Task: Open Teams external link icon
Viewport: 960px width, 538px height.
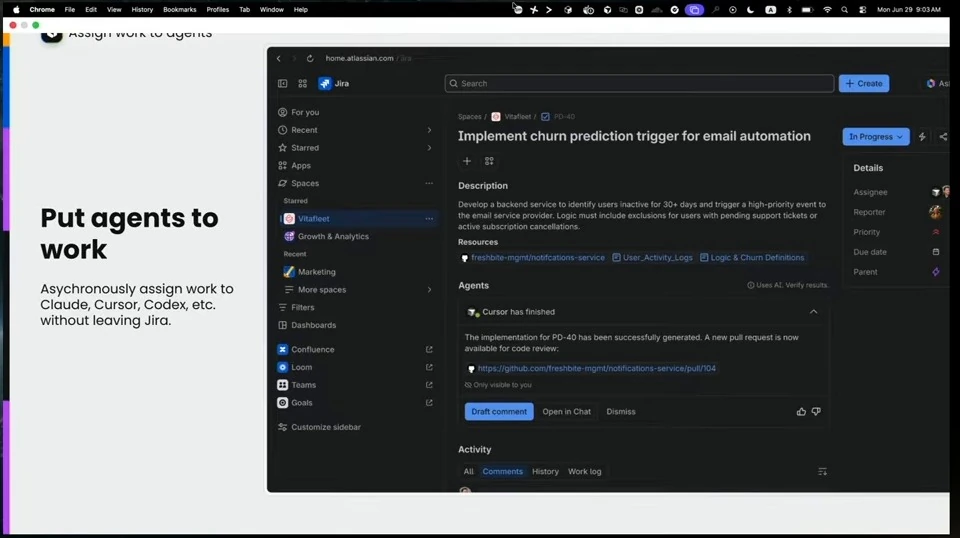Action: pyautogui.click(x=429, y=385)
